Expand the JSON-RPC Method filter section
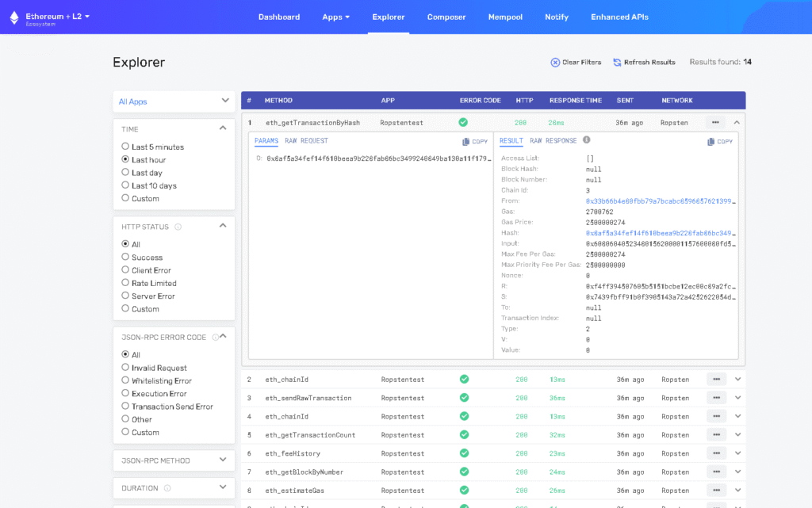Screen dimensions: 812x508 [x=174, y=460]
